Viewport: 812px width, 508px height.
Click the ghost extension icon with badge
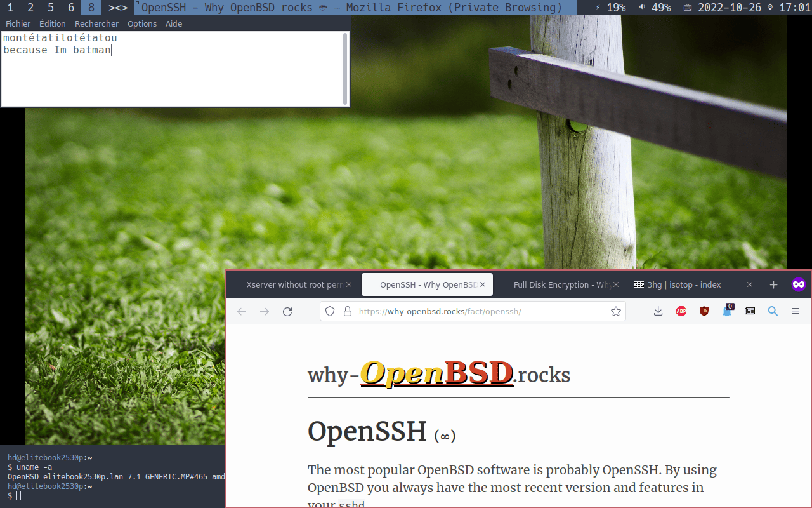click(727, 311)
